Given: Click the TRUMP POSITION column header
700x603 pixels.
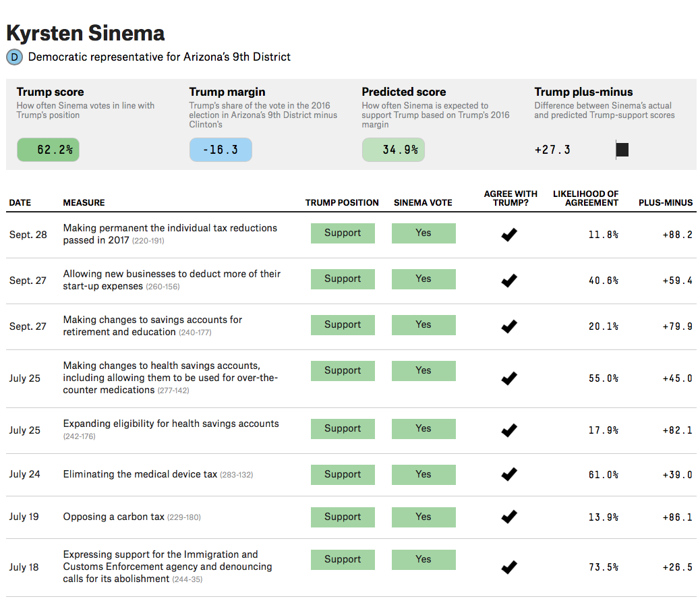Looking at the screenshot, I should tap(342, 203).
